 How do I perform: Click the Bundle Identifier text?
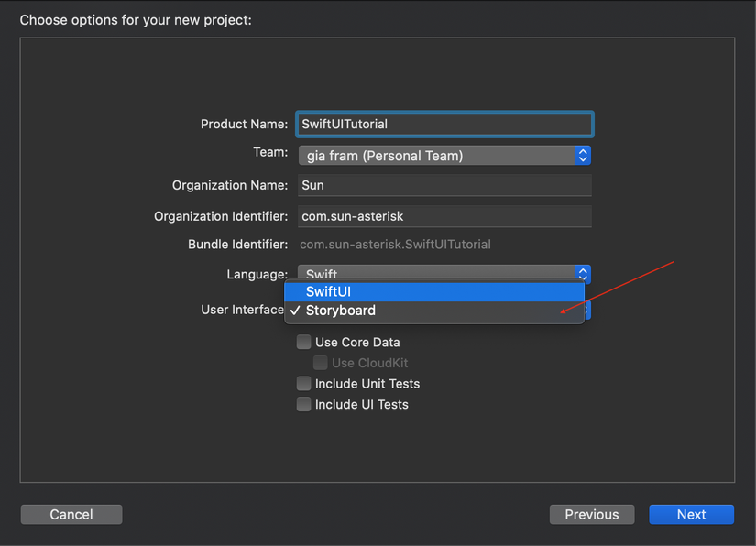tap(395, 245)
